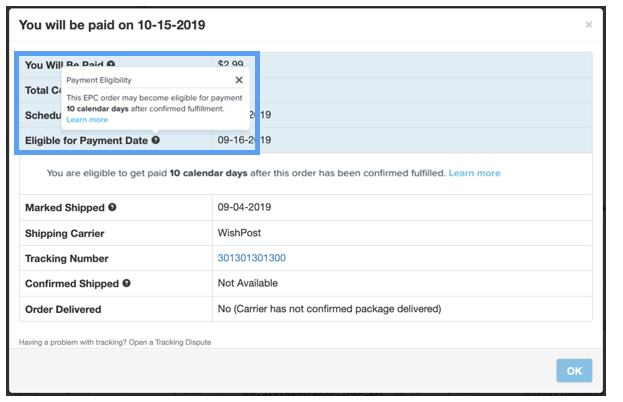Dismiss the payment dialog with top-right X

pos(589,25)
